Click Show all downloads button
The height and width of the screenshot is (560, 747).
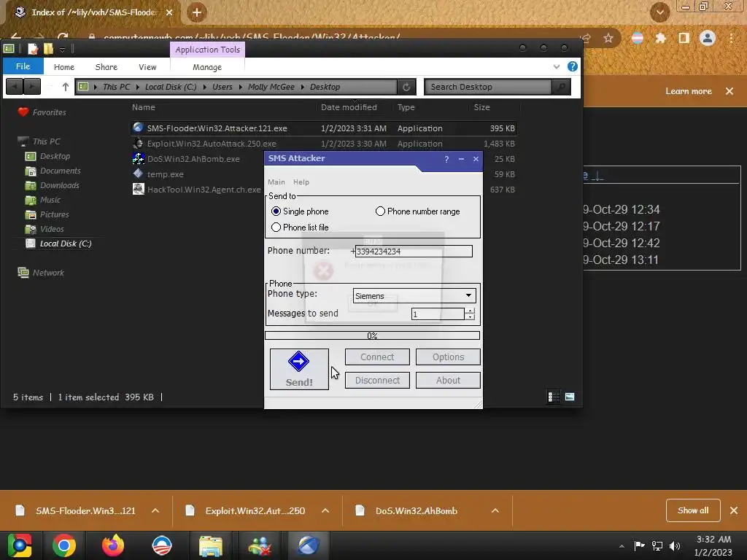coord(693,510)
